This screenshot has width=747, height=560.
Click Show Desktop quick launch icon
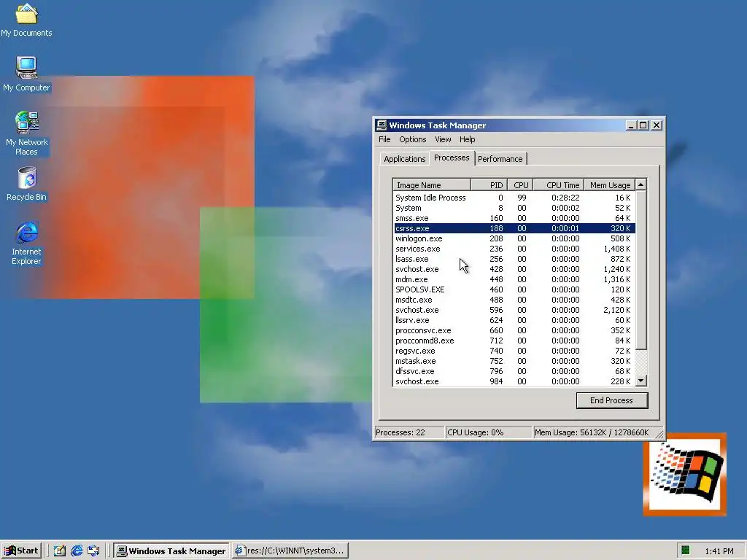pyautogui.click(x=60, y=551)
